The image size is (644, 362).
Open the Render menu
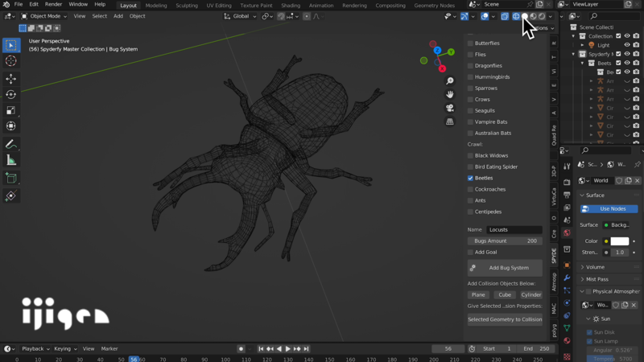[x=53, y=5]
